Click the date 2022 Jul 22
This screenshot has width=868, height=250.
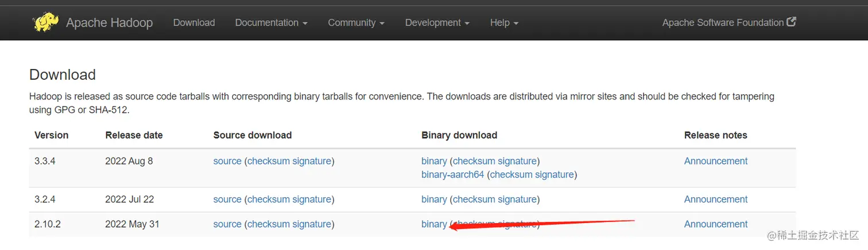130,200
